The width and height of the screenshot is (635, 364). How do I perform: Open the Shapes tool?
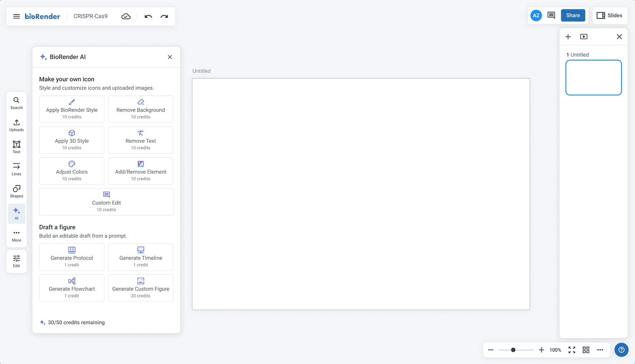[17, 192]
